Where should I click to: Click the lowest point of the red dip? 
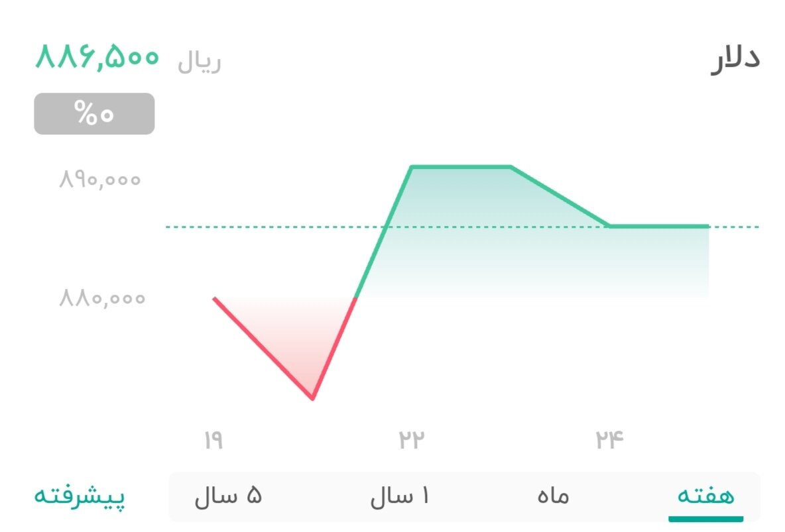(x=312, y=398)
